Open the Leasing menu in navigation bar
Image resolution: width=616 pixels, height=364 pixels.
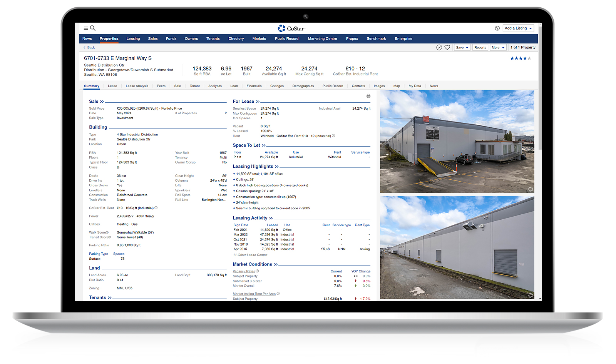[133, 38]
